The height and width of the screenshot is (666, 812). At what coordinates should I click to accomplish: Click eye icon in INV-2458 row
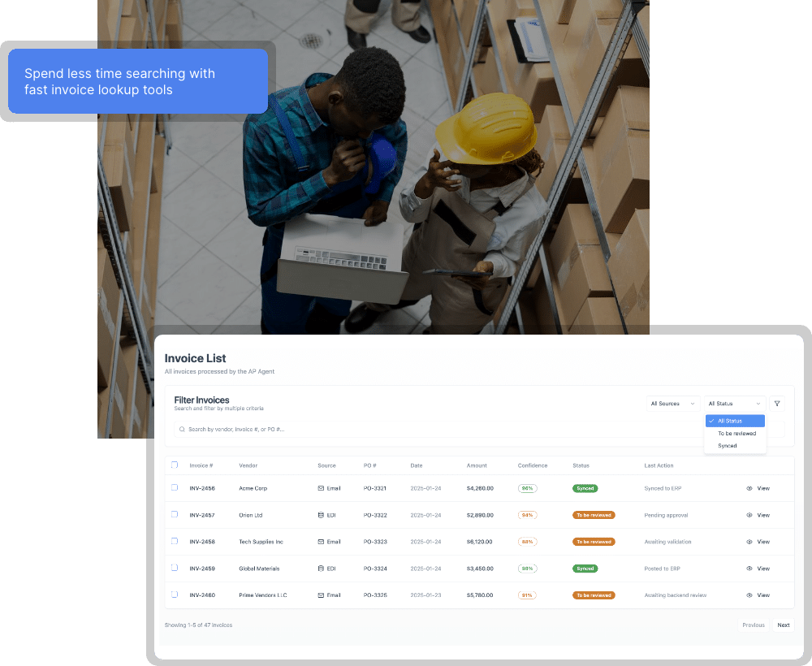(749, 542)
